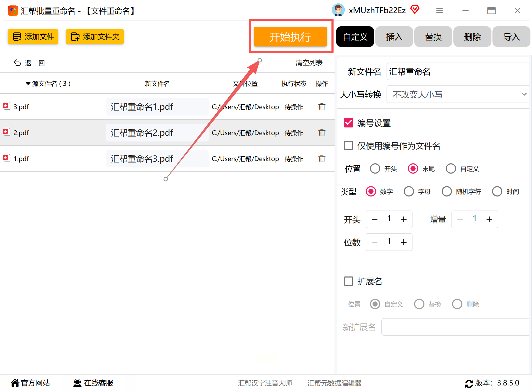Increase the 位数 value with plus
Screen dimensions: 532x392
click(403, 242)
